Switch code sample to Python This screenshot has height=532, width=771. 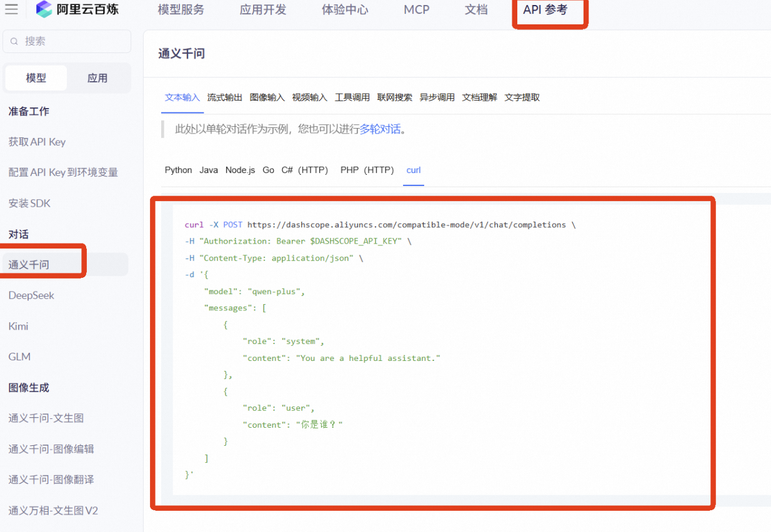click(x=178, y=170)
